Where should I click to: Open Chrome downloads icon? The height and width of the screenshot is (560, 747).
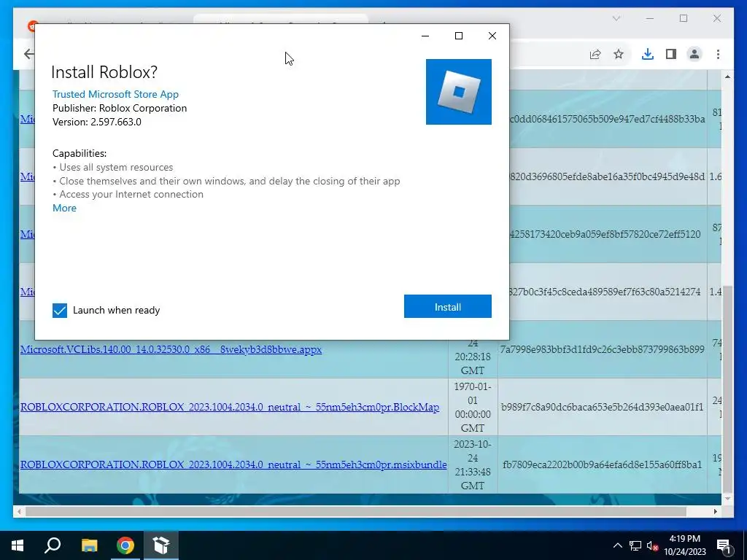point(648,54)
